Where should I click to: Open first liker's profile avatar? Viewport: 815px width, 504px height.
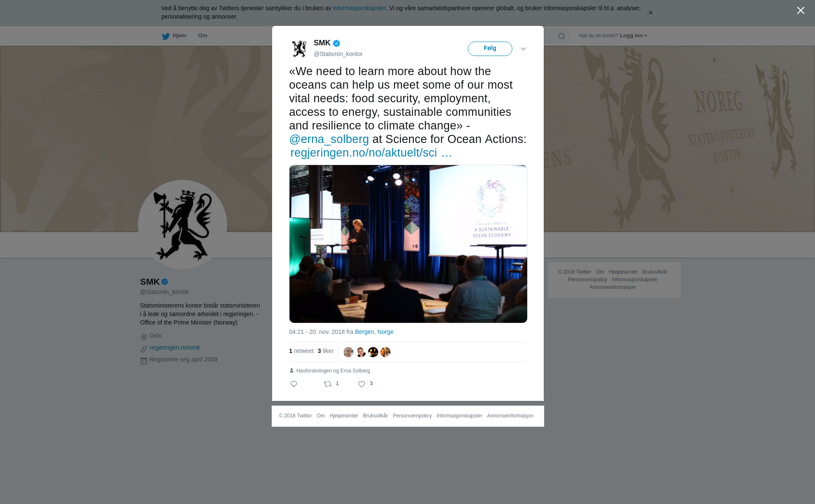coord(348,352)
